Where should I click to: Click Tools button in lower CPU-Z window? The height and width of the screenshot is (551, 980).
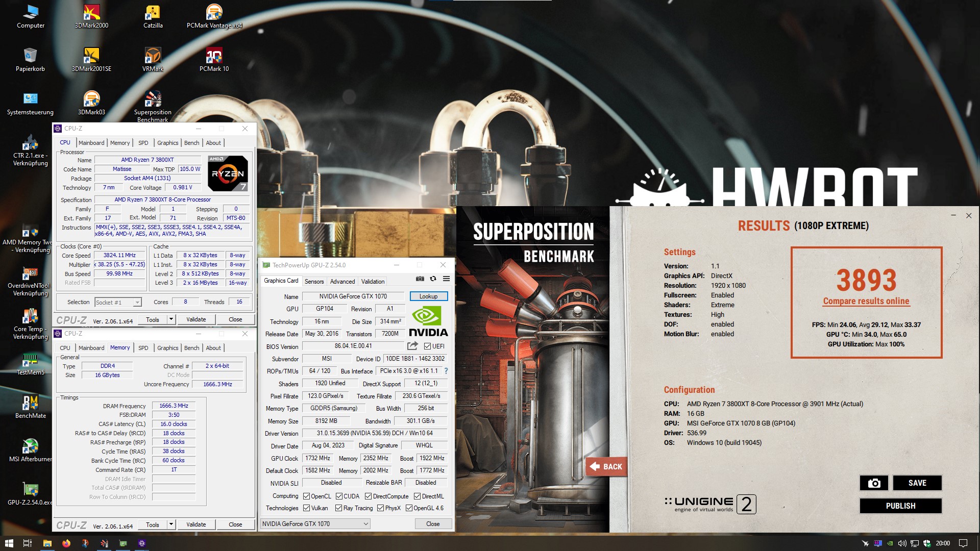point(152,524)
